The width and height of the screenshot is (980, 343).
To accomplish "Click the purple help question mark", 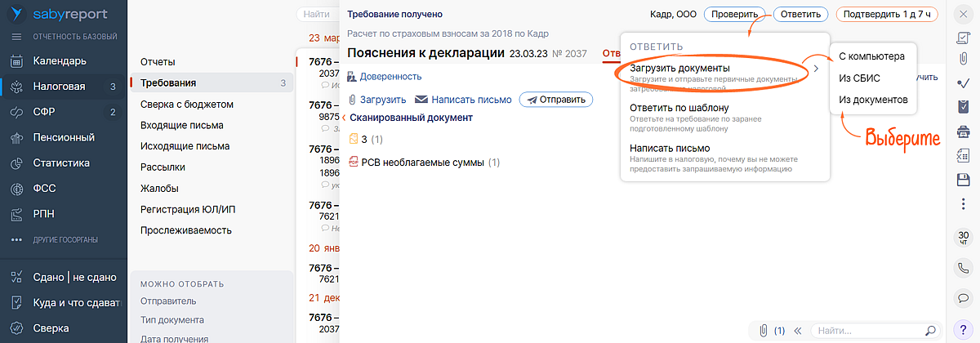I will click(962, 328).
